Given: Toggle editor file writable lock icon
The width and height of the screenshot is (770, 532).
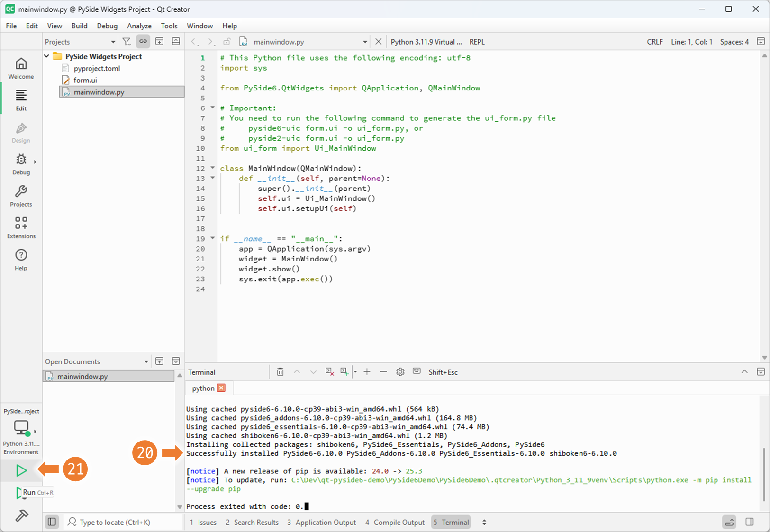Looking at the screenshot, I should click(x=227, y=42).
